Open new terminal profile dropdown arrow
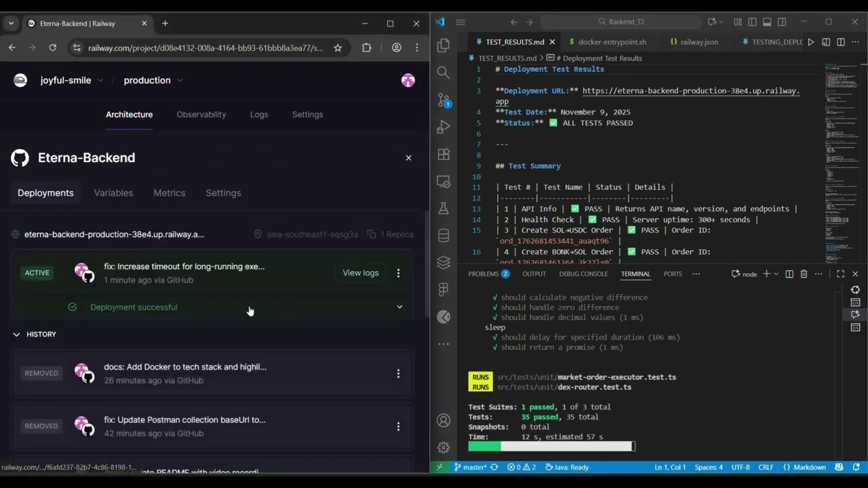 tap(776, 274)
